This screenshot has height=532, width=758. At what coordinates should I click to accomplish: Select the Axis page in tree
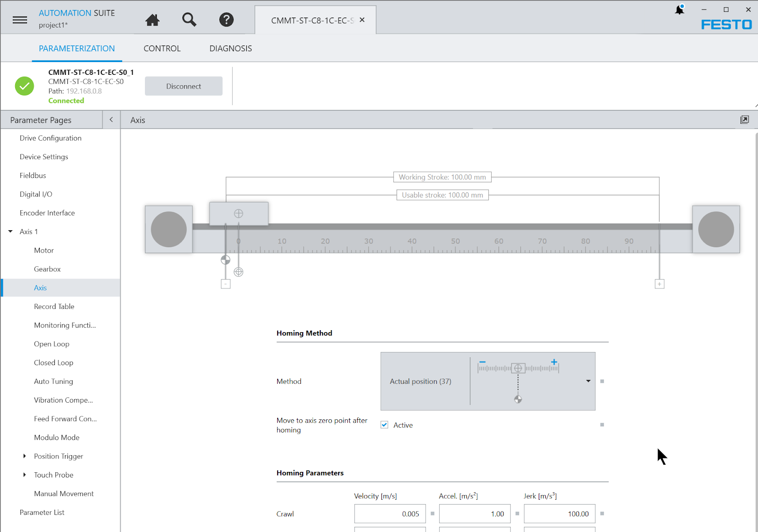[x=61, y=288]
